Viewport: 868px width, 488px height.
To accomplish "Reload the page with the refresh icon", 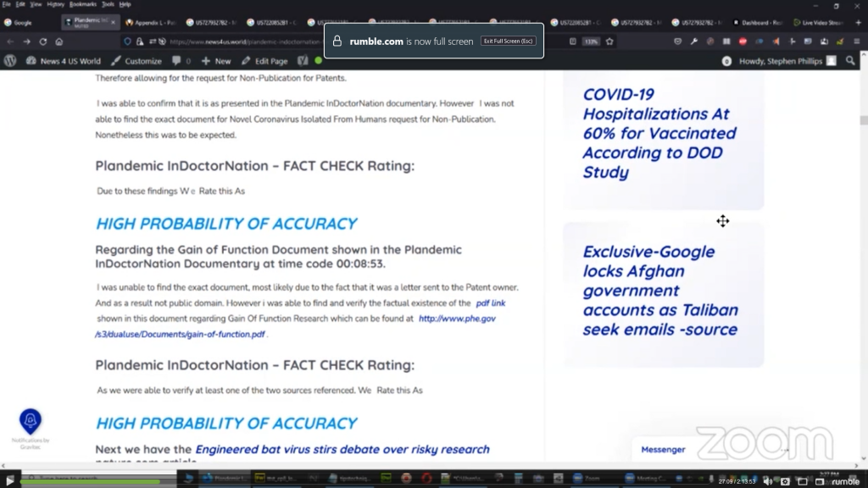I will (x=42, y=42).
